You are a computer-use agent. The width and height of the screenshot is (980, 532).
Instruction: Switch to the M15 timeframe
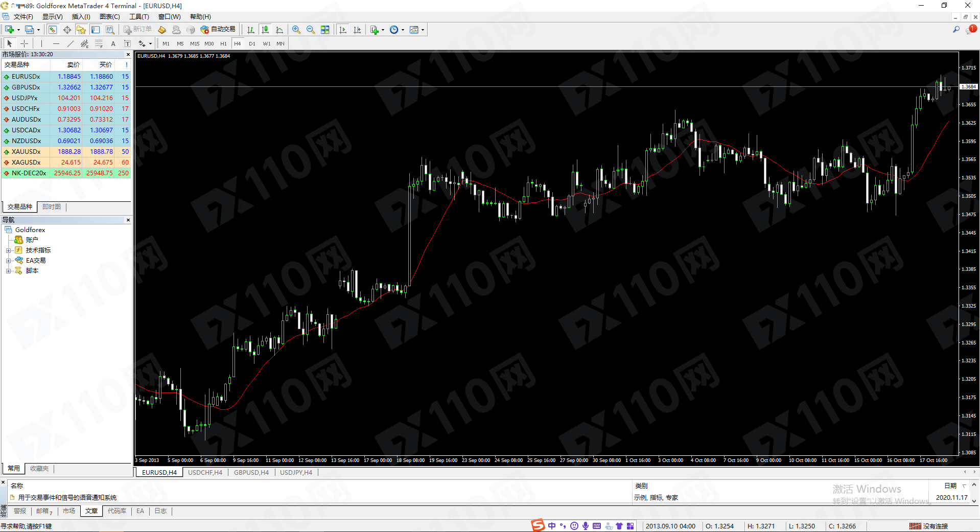[195, 43]
